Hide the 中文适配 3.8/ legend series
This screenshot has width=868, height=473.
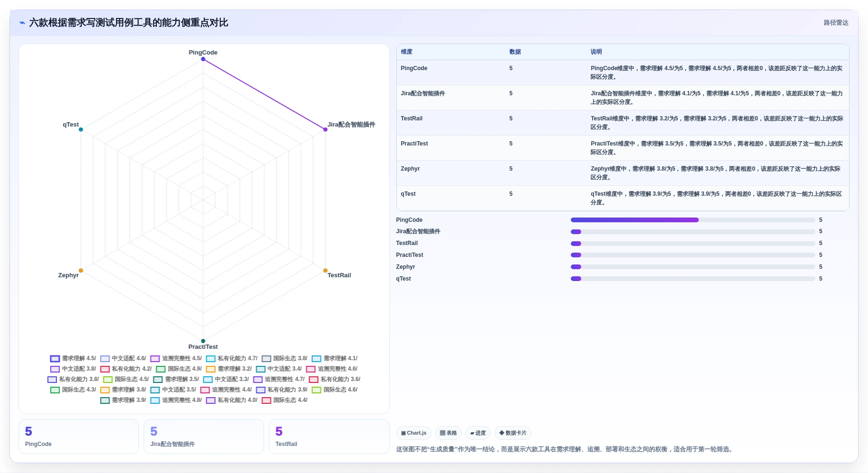pyautogui.click(x=73, y=369)
